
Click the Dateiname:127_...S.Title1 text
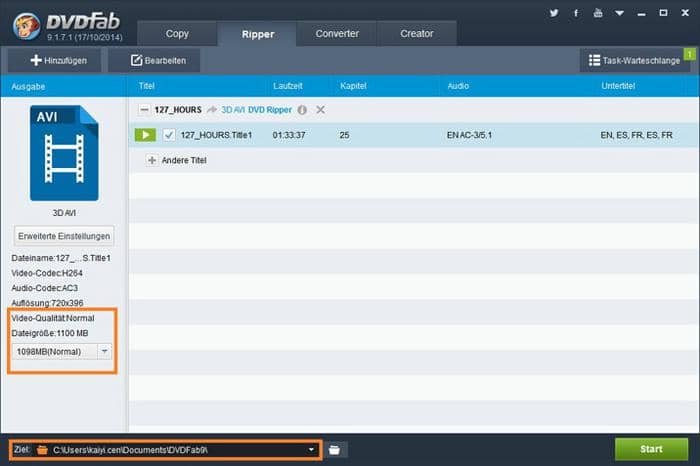[61, 258]
